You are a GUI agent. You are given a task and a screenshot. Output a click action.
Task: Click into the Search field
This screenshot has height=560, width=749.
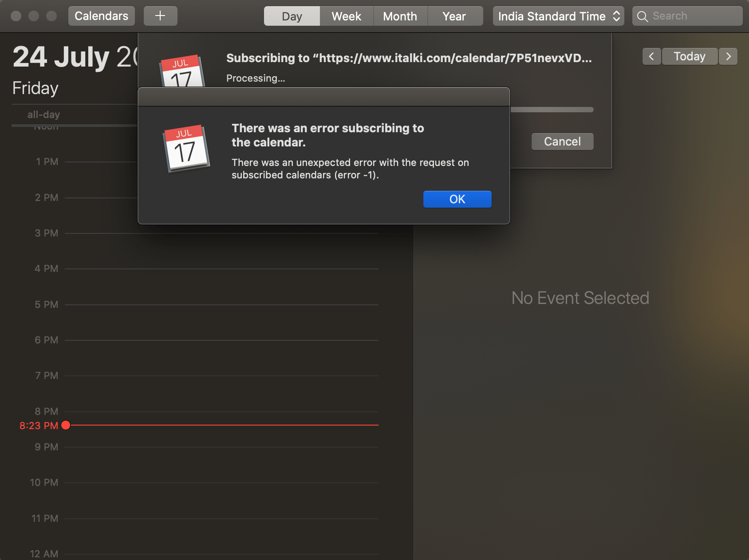pyautogui.click(x=687, y=16)
